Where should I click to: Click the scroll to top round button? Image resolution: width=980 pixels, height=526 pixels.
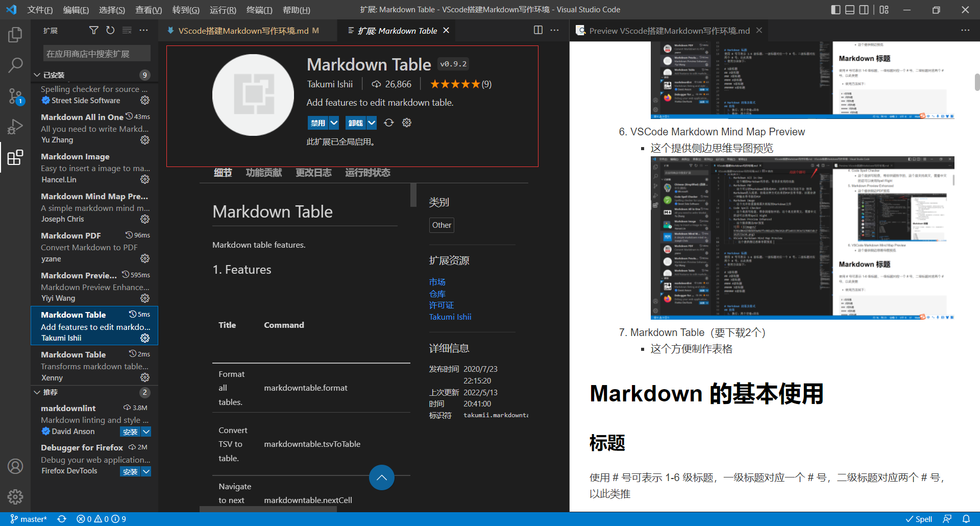point(382,477)
